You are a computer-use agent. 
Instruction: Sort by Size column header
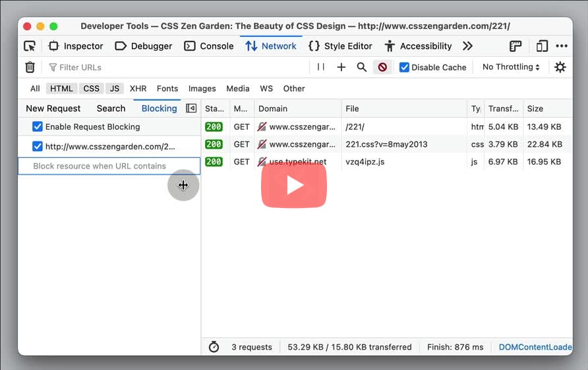[548, 109]
